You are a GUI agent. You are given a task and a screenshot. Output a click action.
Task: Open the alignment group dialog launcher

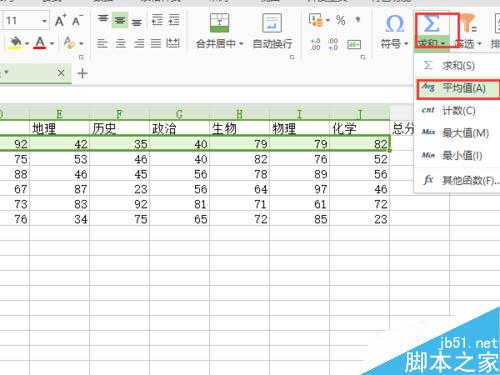click(292, 57)
